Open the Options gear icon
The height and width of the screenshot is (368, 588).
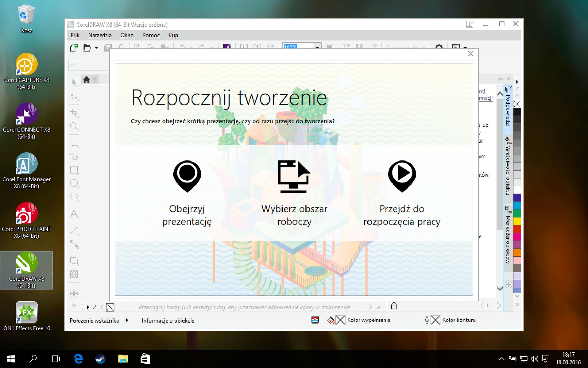(x=439, y=47)
